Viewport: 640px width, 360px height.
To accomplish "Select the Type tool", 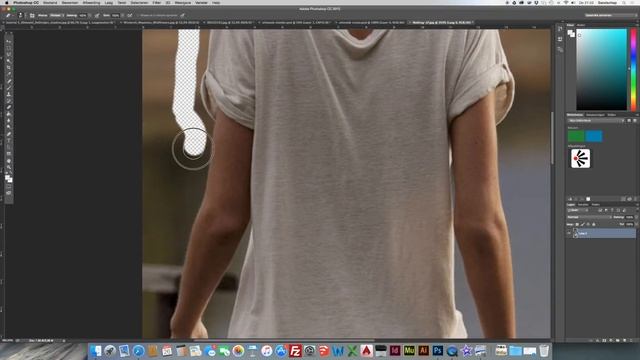I will tap(9, 140).
